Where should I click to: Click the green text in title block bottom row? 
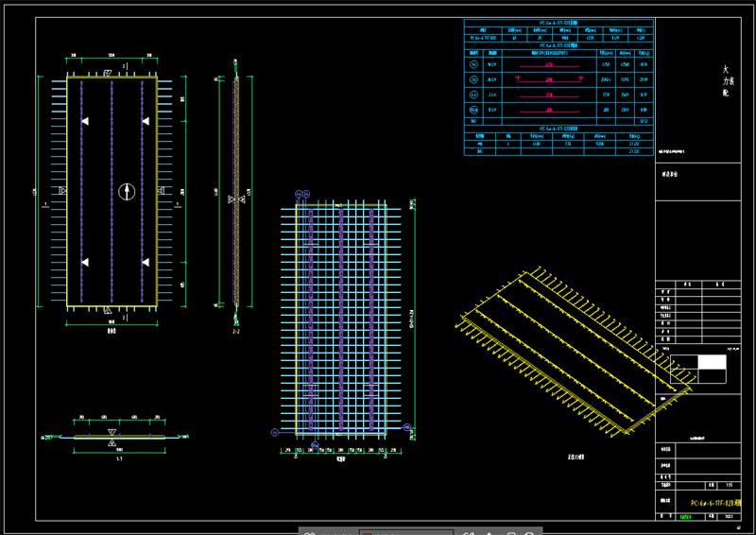click(685, 517)
